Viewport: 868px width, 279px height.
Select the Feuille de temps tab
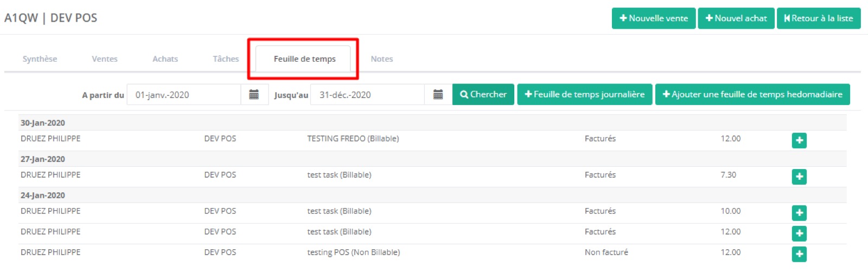click(304, 59)
